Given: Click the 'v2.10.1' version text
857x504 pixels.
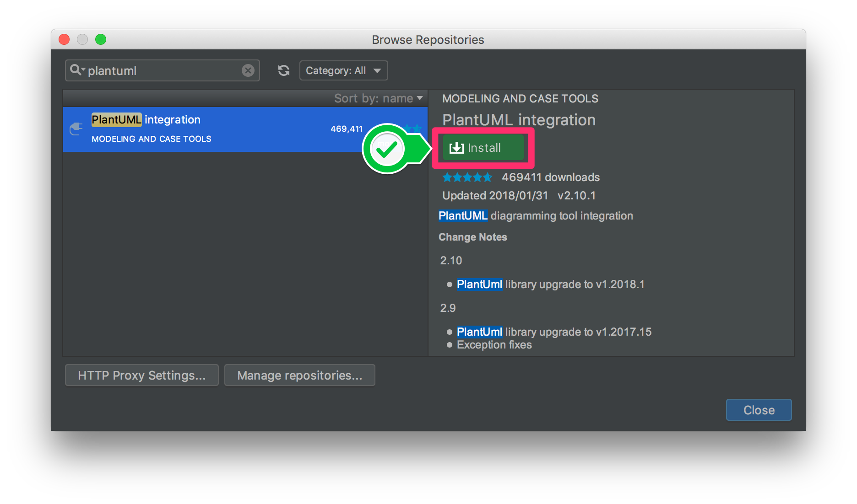Looking at the screenshot, I should [576, 196].
